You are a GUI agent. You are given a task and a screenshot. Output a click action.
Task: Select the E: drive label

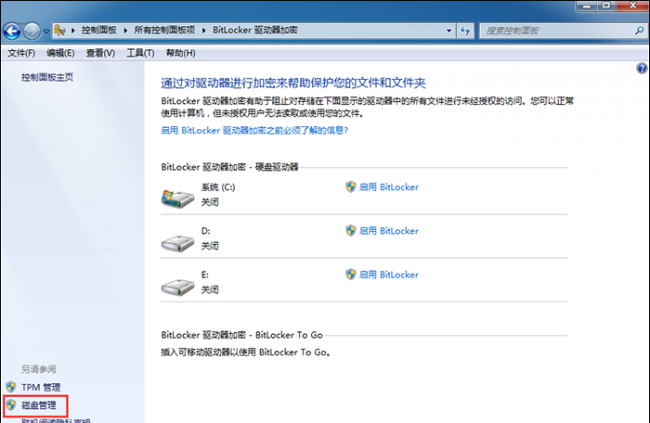coord(205,275)
